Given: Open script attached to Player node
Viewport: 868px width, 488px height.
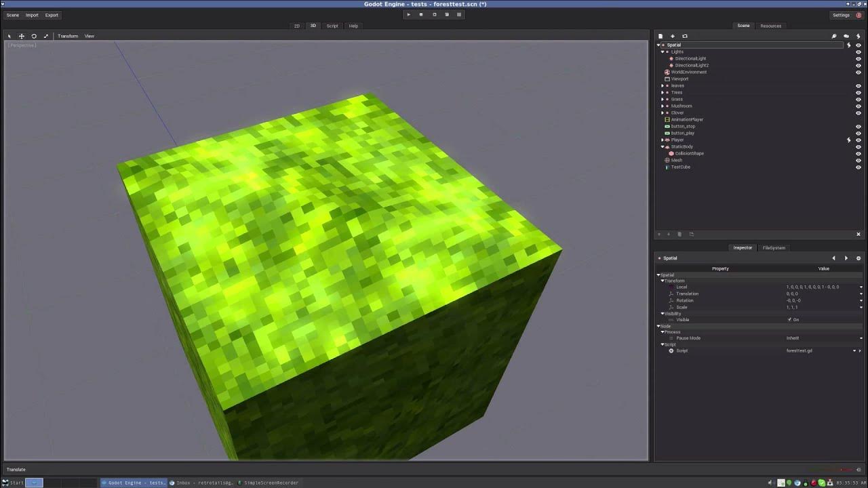Looking at the screenshot, I should [848, 140].
